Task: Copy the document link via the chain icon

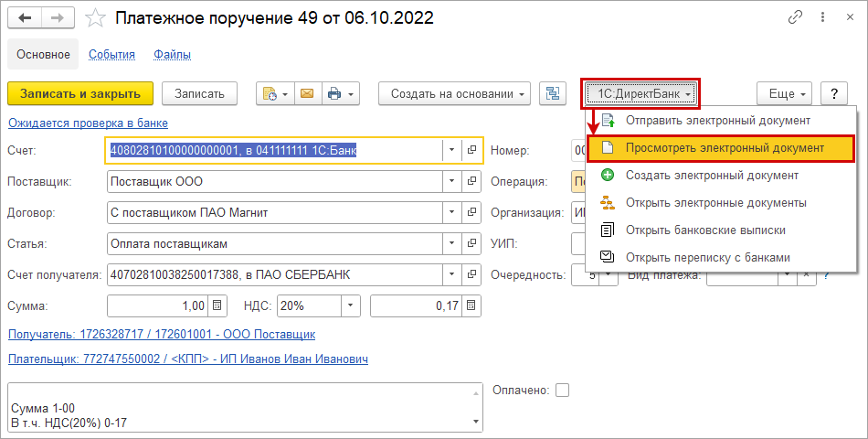Action: [x=796, y=17]
